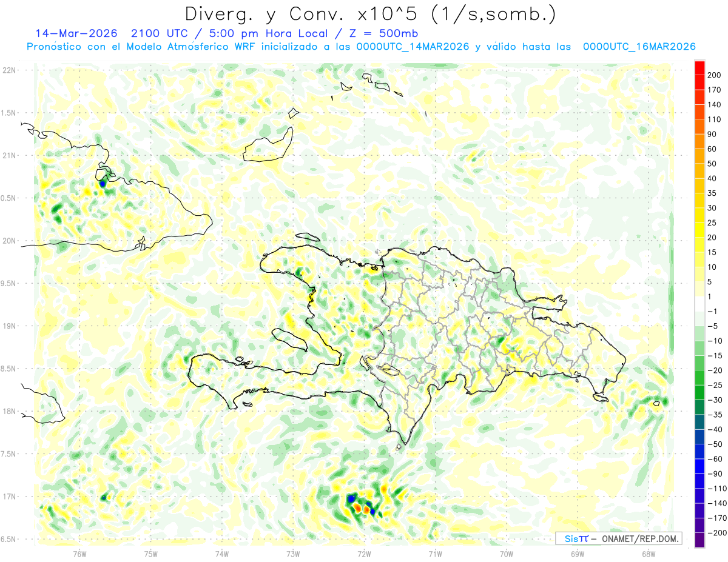The height and width of the screenshot is (562, 728).
Task: Click the title "Diverg. y Conv. x10^5 (1/s,somb.)"
Action: coord(370,14)
